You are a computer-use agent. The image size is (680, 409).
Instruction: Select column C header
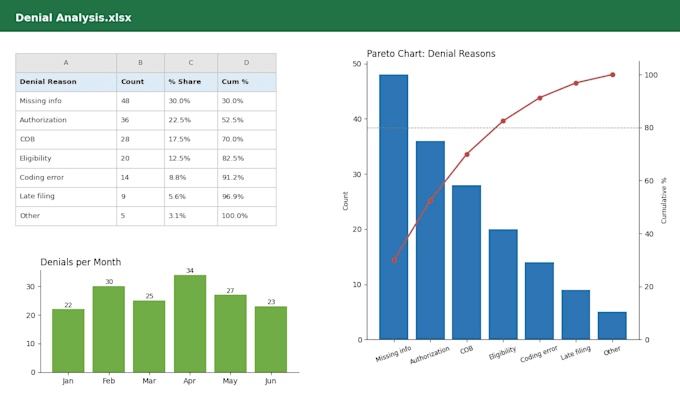pyautogui.click(x=191, y=63)
